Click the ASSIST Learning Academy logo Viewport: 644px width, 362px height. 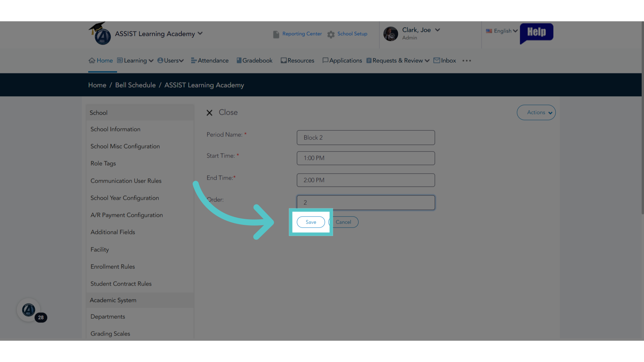[100, 34]
